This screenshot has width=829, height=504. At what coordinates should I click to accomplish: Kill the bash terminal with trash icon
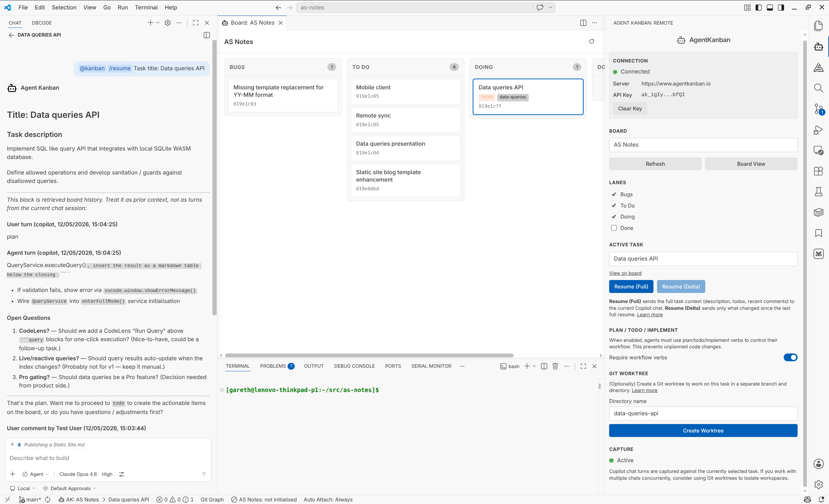point(555,366)
